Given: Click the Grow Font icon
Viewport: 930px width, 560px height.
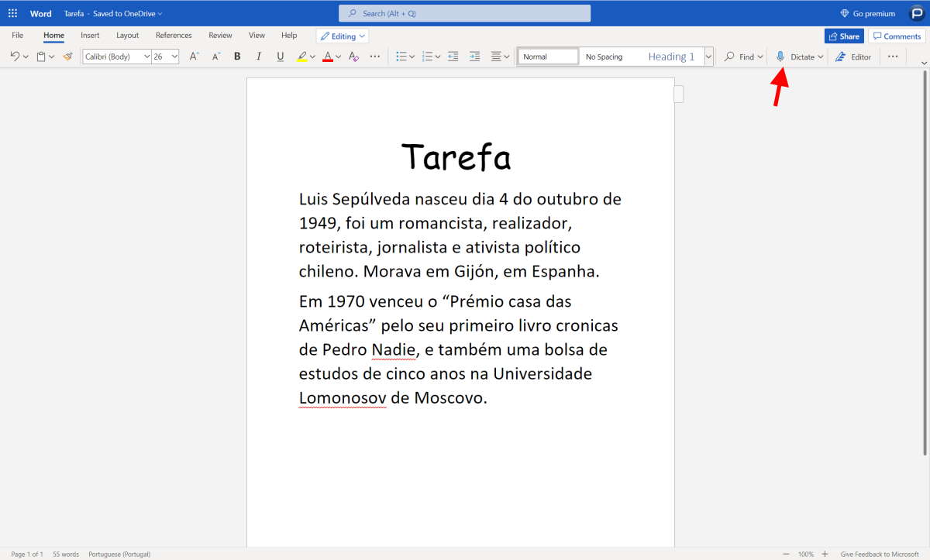Looking at the screenshot, I should tap(195, 57).
